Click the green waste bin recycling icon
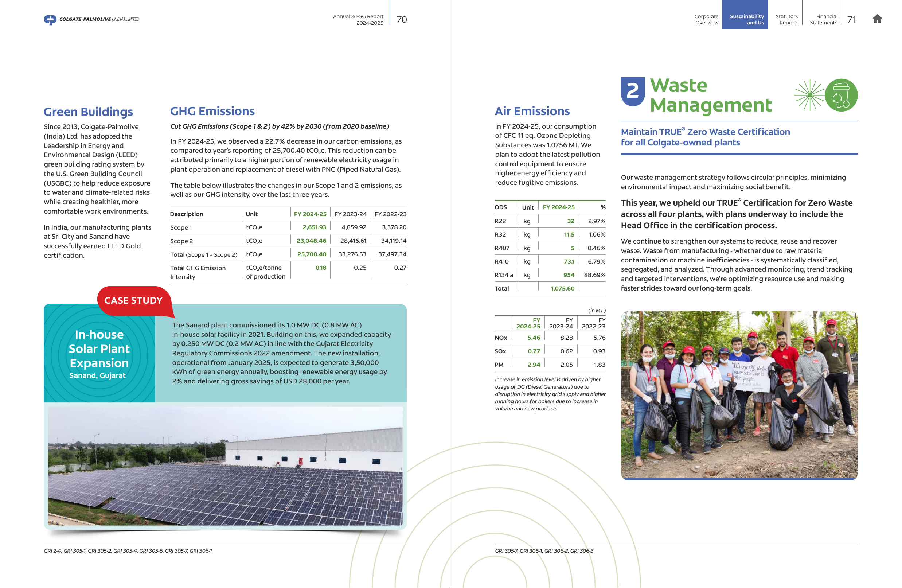 [x=841, y=95]
